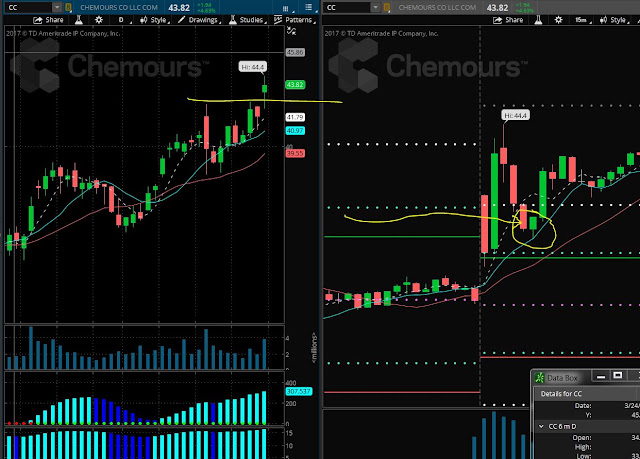Screen dimensions: 640x459
Task: Click the CC symbol field in right chart
Action: point(347,7)
